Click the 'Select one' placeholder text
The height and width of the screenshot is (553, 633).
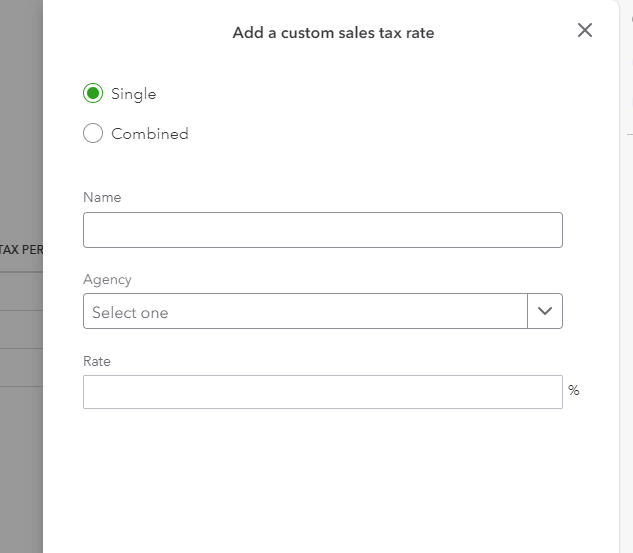[x=130, y=313]
